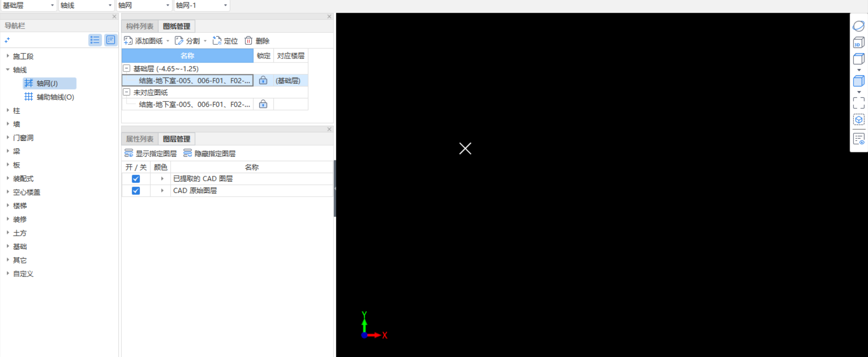The height and width of the screenshot is (357, 868).
Task: Click the 分割 split icon
Action: click(x=179, y=41)
